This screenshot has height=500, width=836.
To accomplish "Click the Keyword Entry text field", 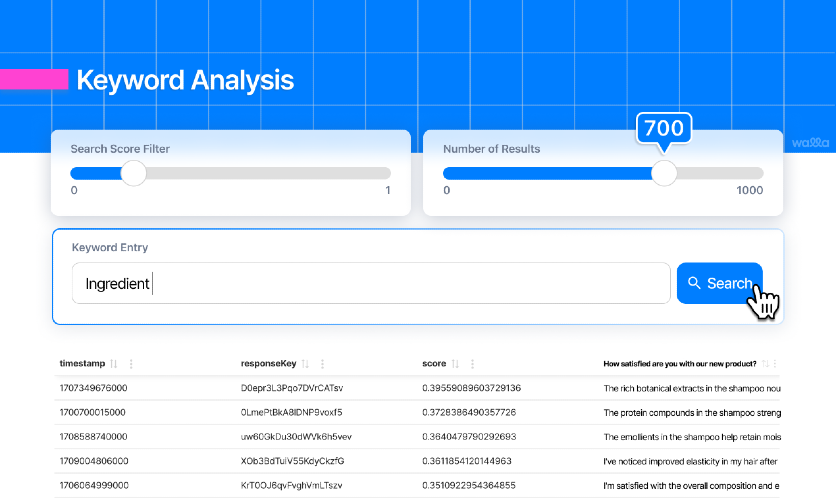I will click(x=371, y=283).
